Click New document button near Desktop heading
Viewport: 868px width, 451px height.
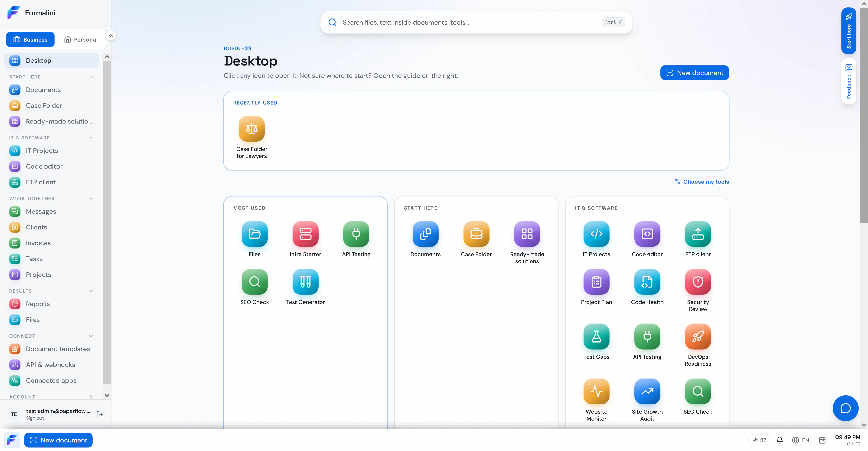point(695,73)
